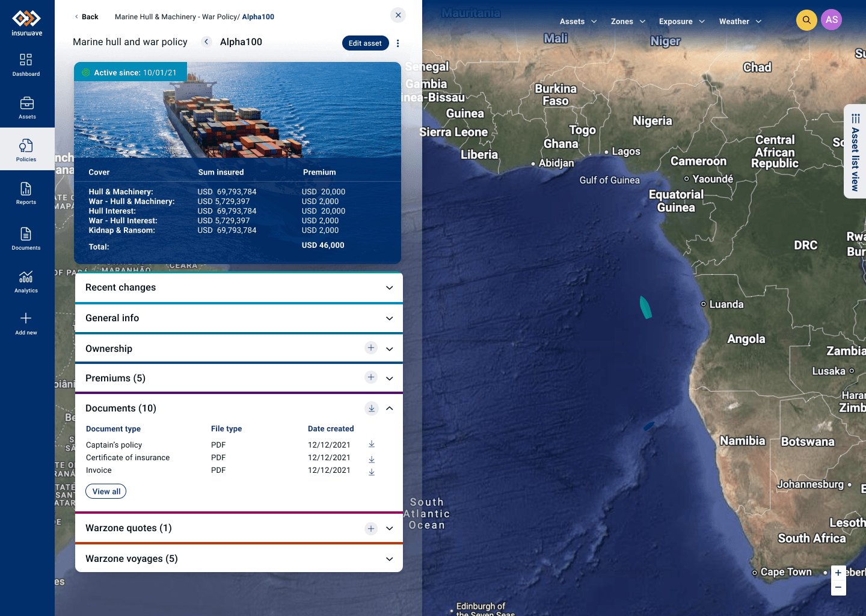Go to Policies in the sidebar
866x616 pixels.
(26, 150)
